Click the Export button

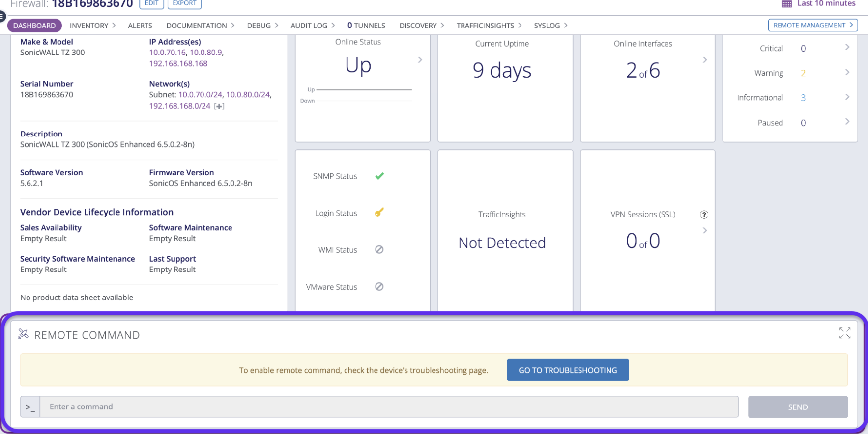point(184,3)
